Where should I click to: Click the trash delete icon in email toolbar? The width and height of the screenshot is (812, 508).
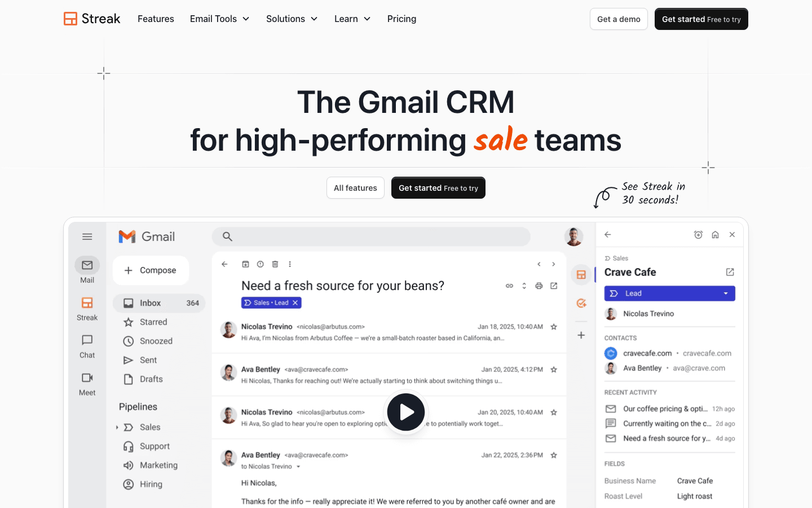pyautogui.click(x=275, y=264)
